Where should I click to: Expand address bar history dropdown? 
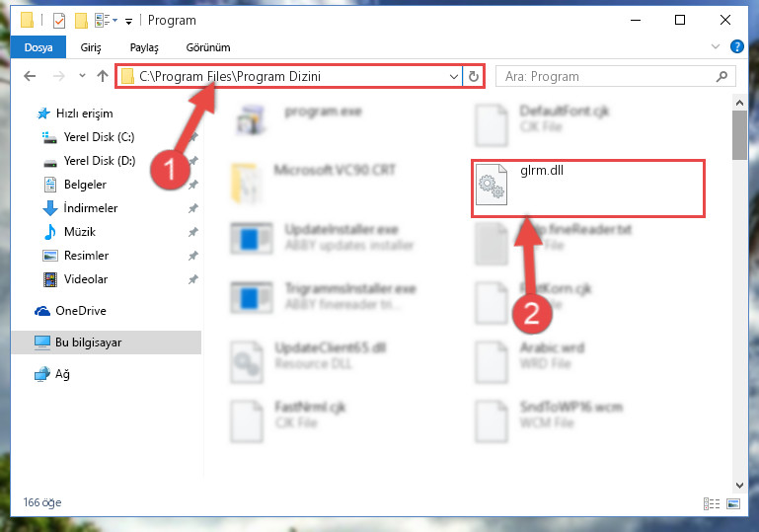(x=454, y=76)
